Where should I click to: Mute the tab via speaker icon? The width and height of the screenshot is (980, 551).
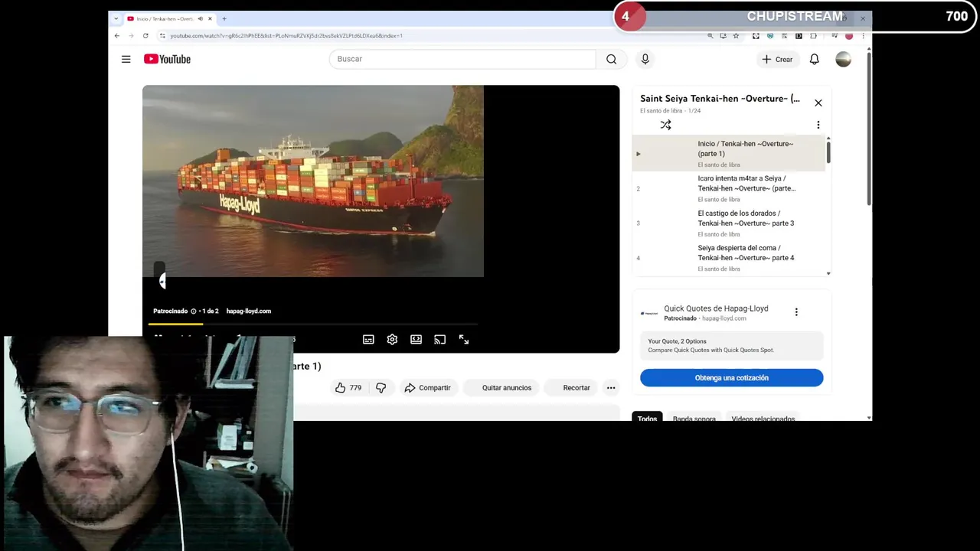pyautogui.click(x=200, y=18)
